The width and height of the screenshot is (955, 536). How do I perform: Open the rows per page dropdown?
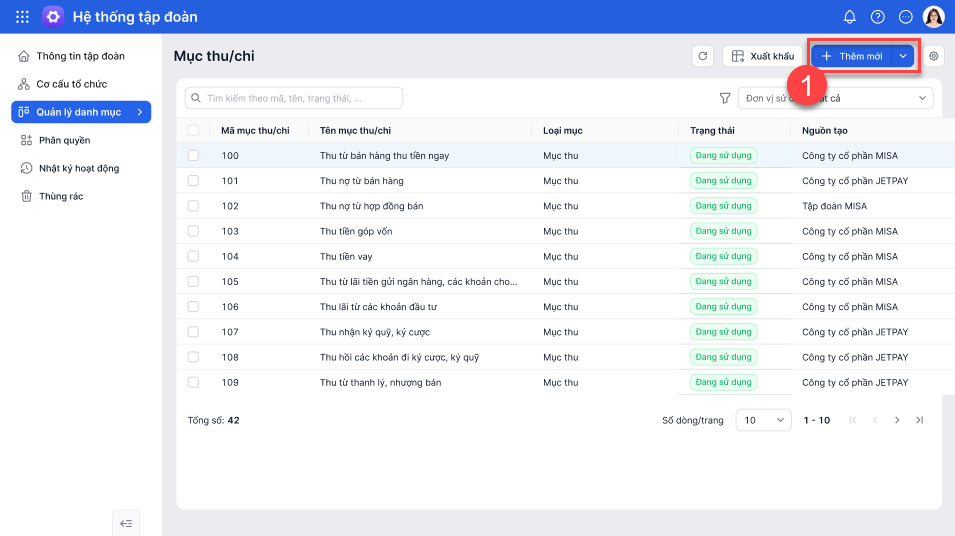point(763,420)
